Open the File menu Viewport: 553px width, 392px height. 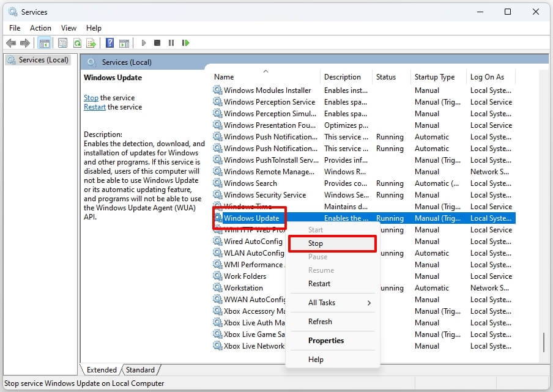[x=15, y=28]
